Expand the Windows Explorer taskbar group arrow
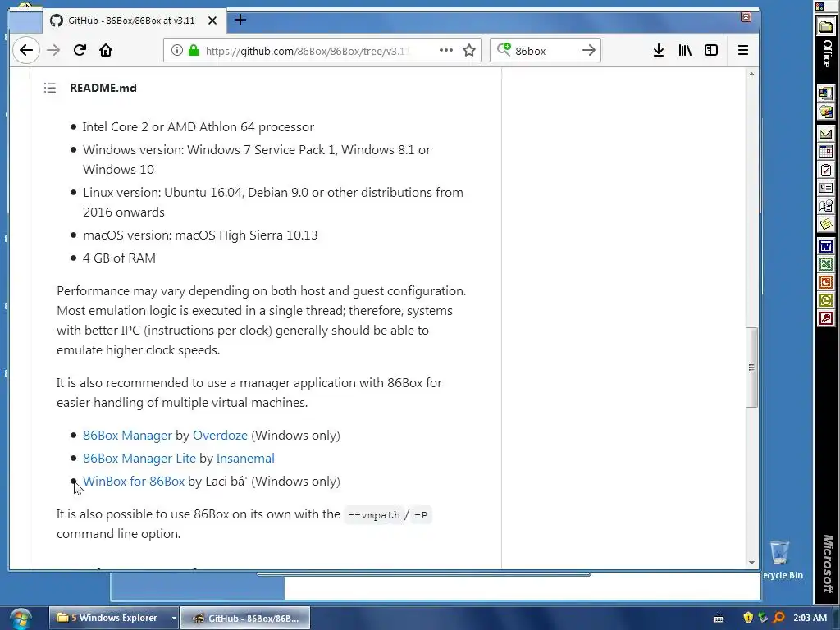The width and height of the screenshot is (840, 630). [x=174, y=619]
